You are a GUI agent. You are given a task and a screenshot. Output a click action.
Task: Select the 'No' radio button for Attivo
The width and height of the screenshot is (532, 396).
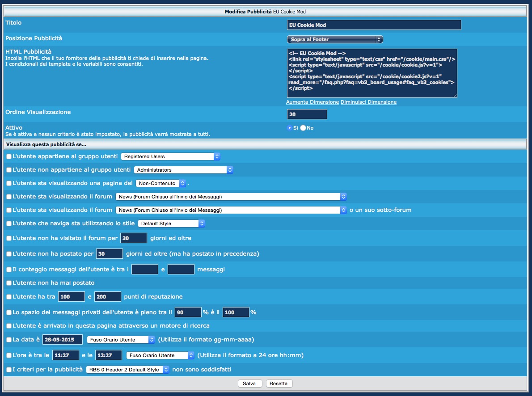tap(303, 128)
